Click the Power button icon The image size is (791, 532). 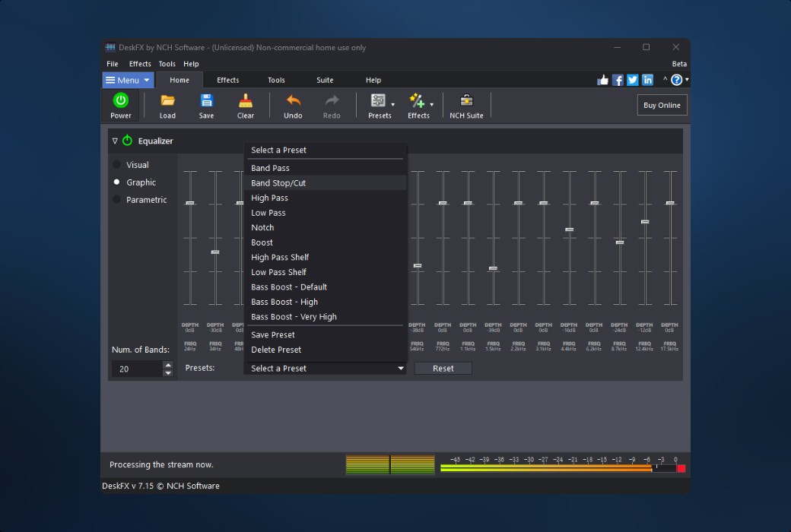point(120,100)
